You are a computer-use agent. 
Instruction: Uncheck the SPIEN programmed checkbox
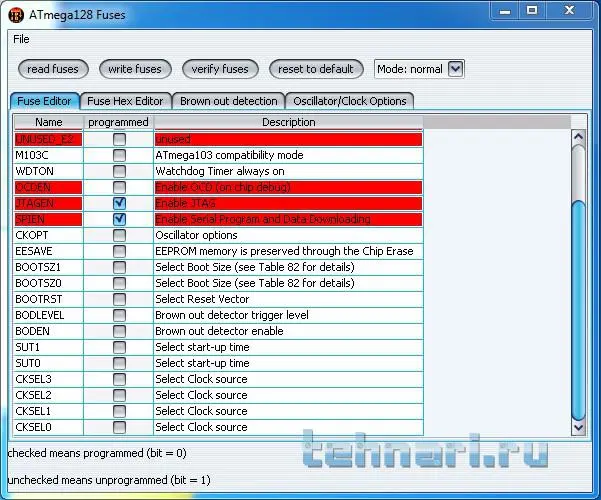[119, 219]
